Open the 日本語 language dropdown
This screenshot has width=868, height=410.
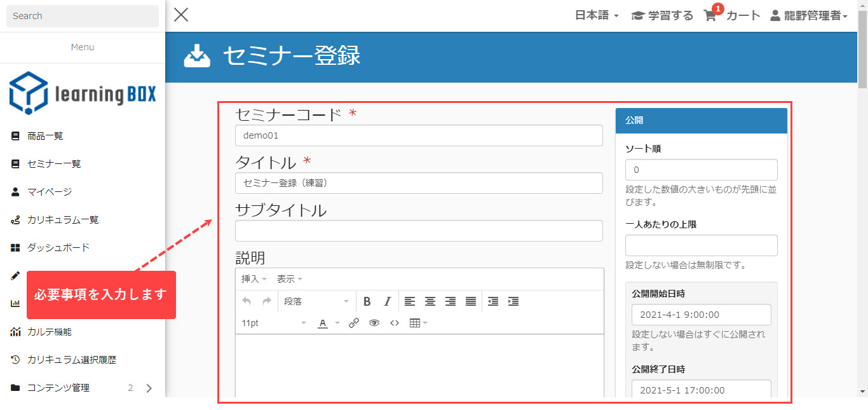pos(597,16)
